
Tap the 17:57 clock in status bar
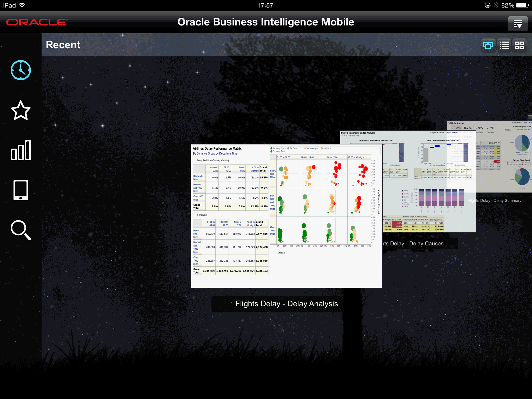click(265, 5)
